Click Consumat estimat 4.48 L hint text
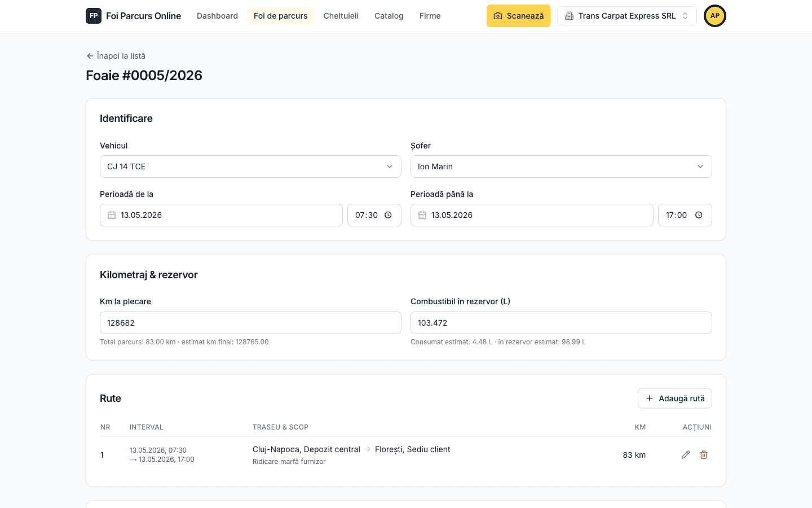The width and height of the screenshot is (812, 508). (498, 342)
